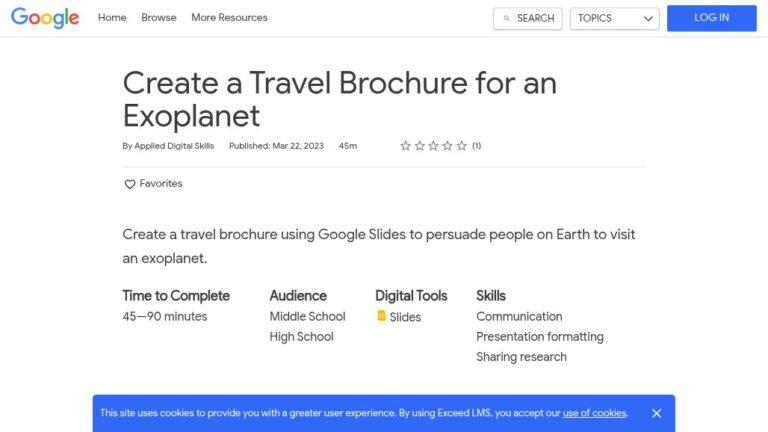Viewport: 768px width, 432px height.
Task: Click the Slides digital tool text
Action: coord(405,317)
